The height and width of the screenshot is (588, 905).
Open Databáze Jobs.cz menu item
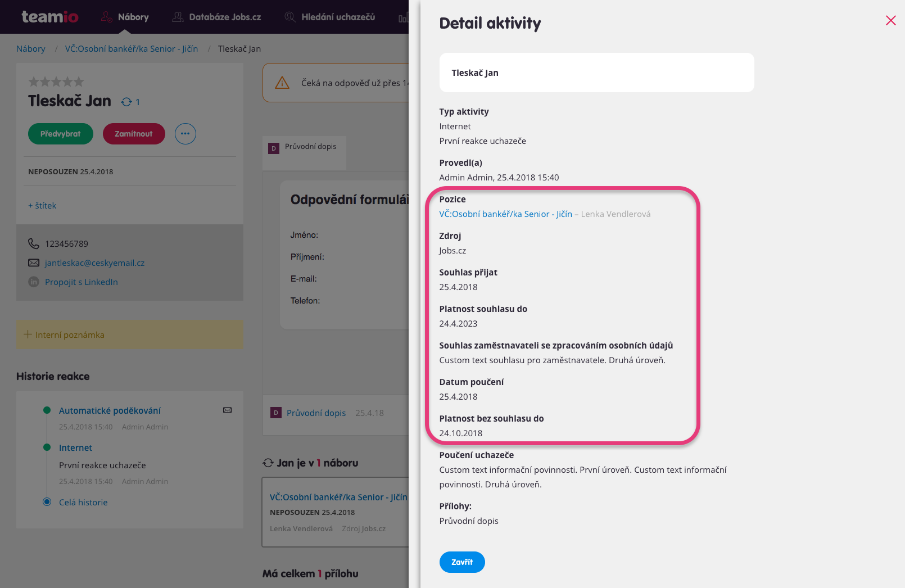pyautogui.click(x=216, y=17)
